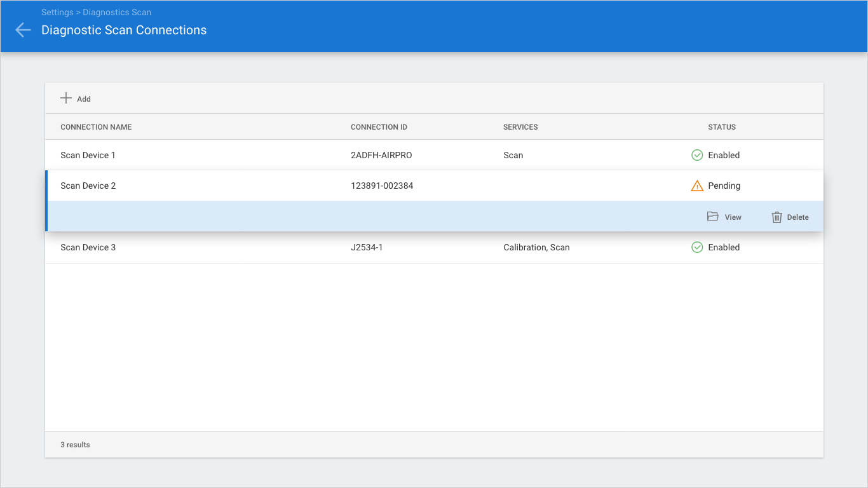868x488 pixels.
Task: Go to Settings in the breadcrumb
Action: pyautogui.click(x=57, y=12)
